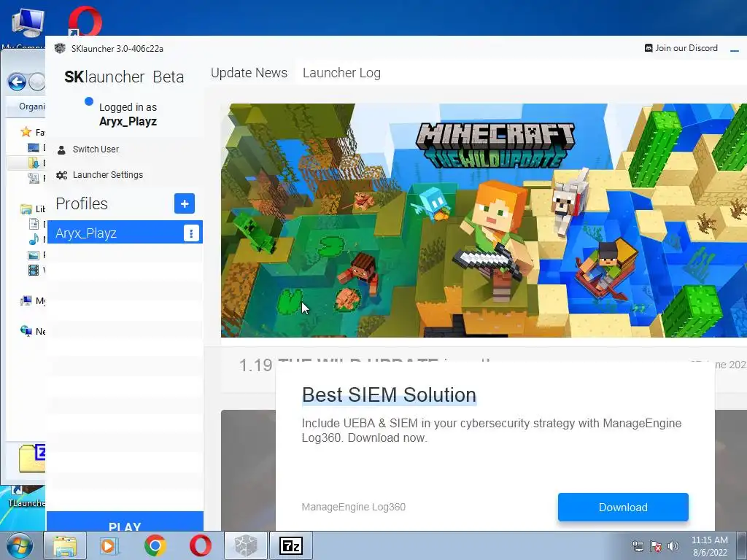Click the Explorer window back arrow
The image size is (747, 560).
point(18,82)
